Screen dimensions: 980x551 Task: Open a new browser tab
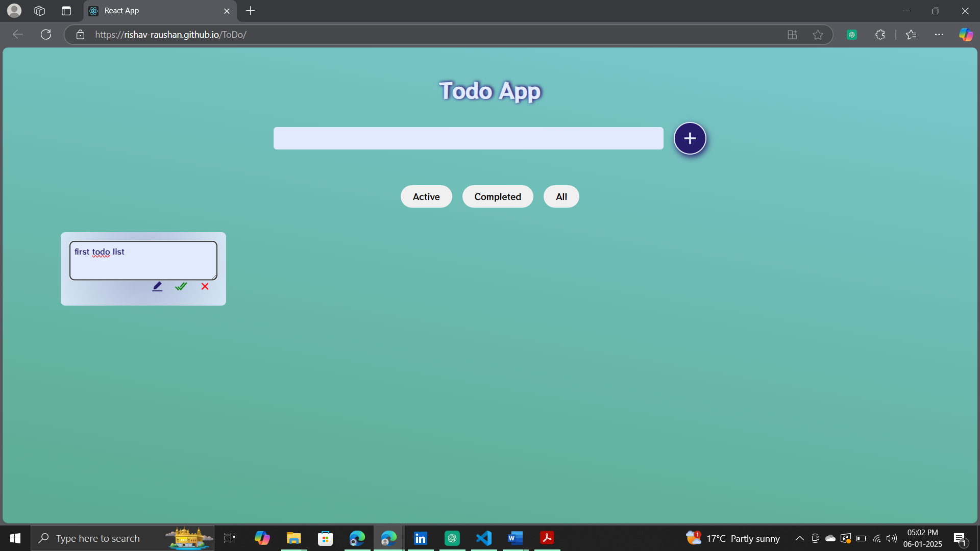[250, 11]
